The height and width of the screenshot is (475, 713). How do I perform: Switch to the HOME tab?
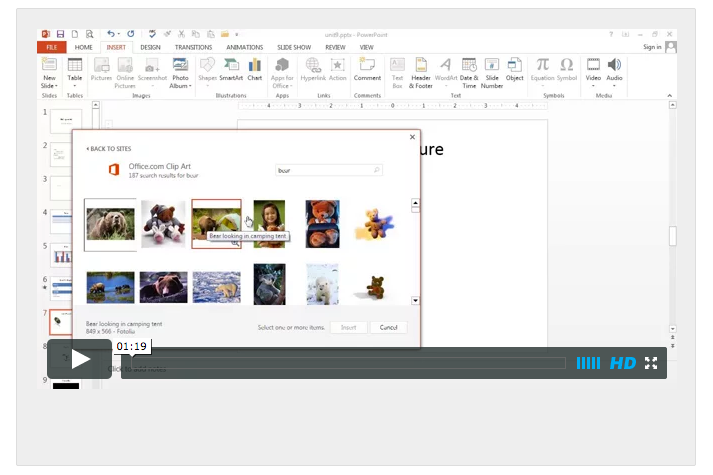click(x=84, y=47)
